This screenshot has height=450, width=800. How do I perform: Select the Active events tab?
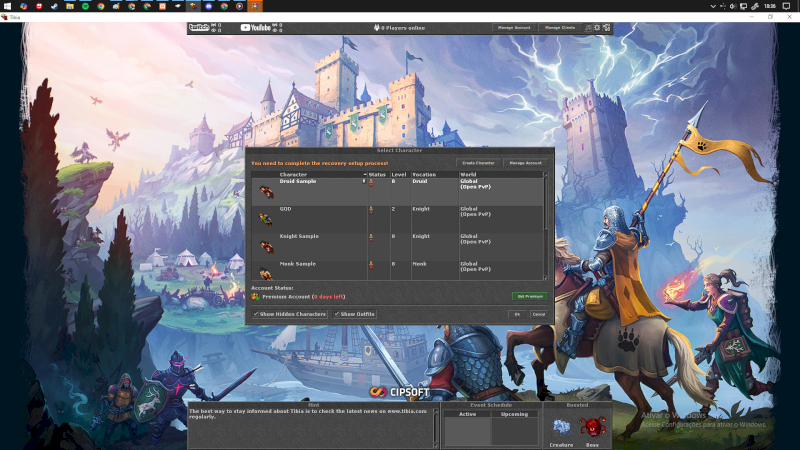click(468, 414)
